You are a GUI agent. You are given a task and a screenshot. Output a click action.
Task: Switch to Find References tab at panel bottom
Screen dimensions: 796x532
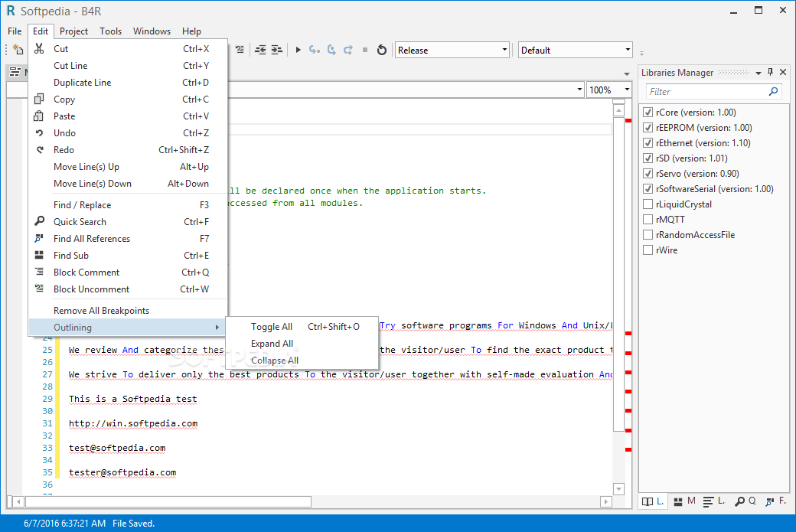click(x=776, y=501)
